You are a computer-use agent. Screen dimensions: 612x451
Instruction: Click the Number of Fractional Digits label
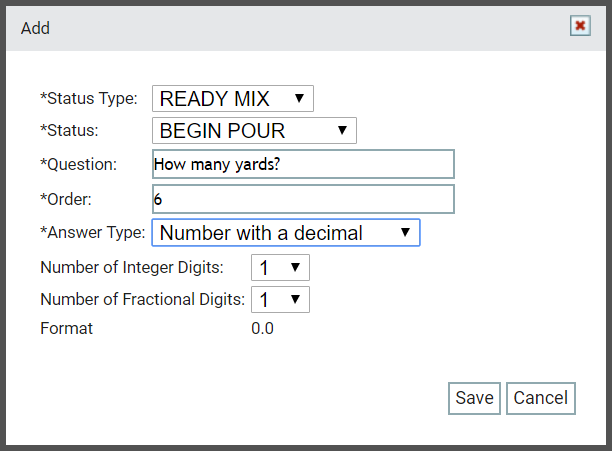point(142,300)
